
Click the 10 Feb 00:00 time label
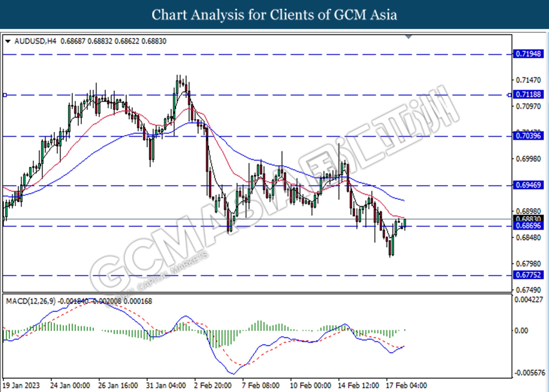tap(310, 385)
